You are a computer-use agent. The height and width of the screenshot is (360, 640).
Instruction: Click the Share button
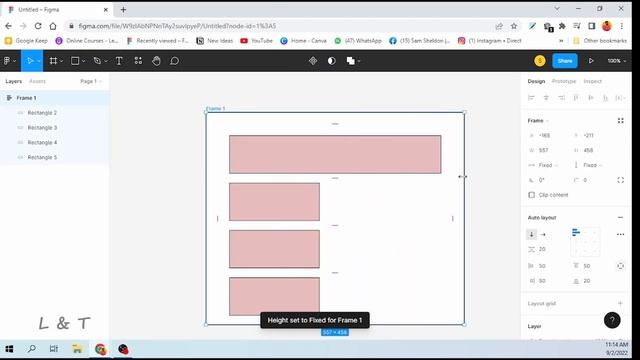pos(565,61)
